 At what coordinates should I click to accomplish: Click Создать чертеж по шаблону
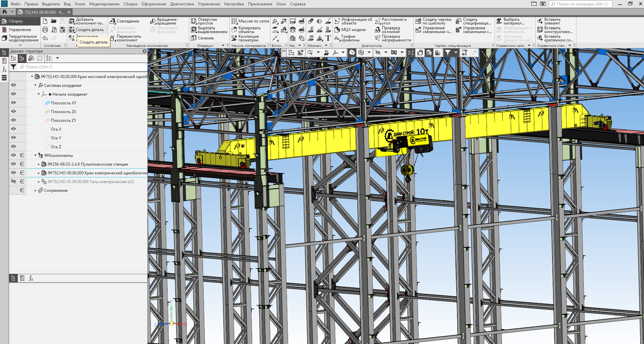click(434, 21)
